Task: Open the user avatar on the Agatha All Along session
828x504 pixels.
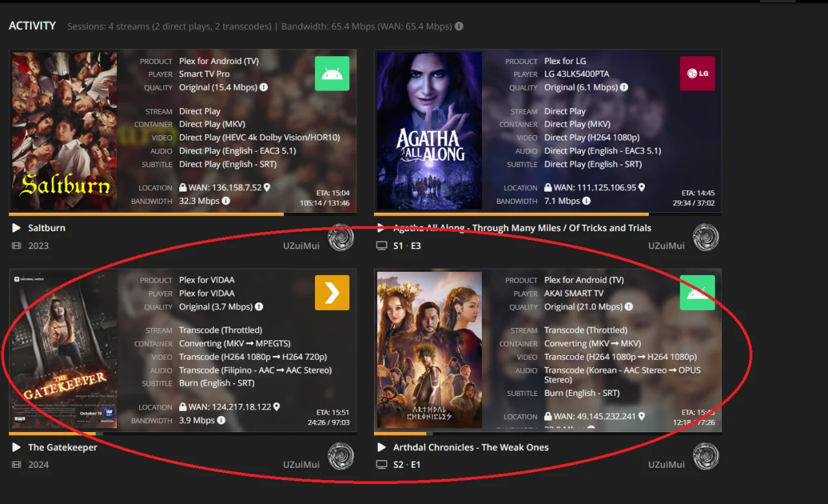Action: (x=706, y=237)
